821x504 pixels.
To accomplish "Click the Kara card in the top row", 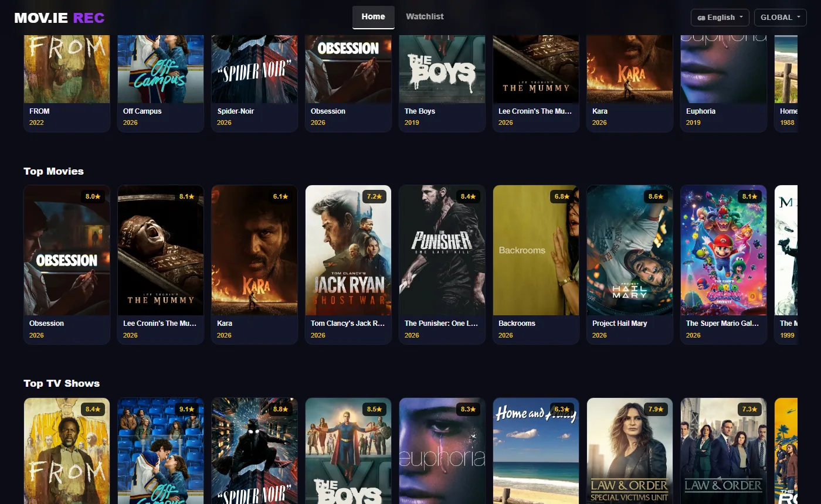I will [630, 83].
